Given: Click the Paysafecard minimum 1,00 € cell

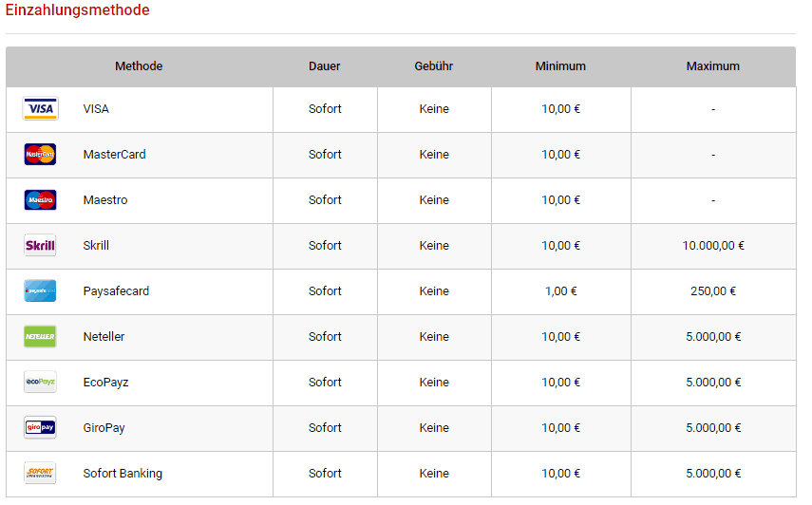Looking at the screenshot, I should point(560,291).
